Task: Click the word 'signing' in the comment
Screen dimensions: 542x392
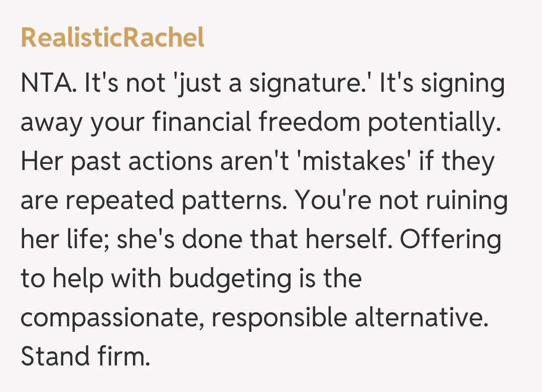Action: 462,83
